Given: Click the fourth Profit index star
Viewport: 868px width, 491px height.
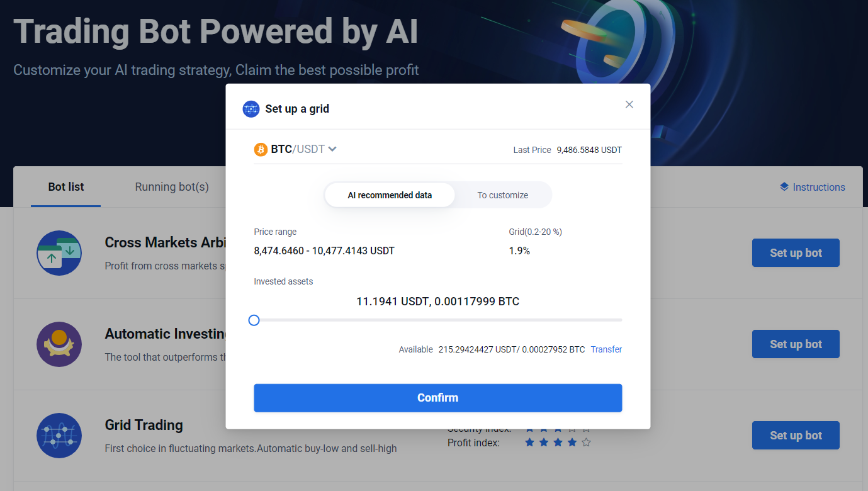Looking at the screenshot, I should tap(572, 443).
